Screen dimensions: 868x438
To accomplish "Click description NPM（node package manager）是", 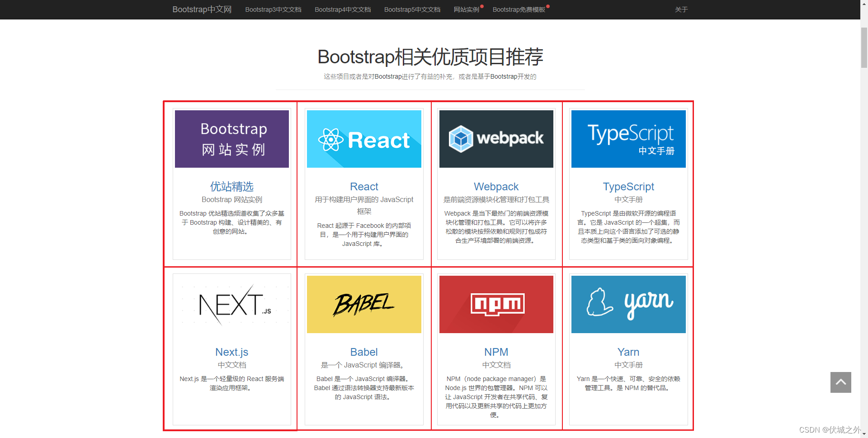I will (x=496, y=397).
